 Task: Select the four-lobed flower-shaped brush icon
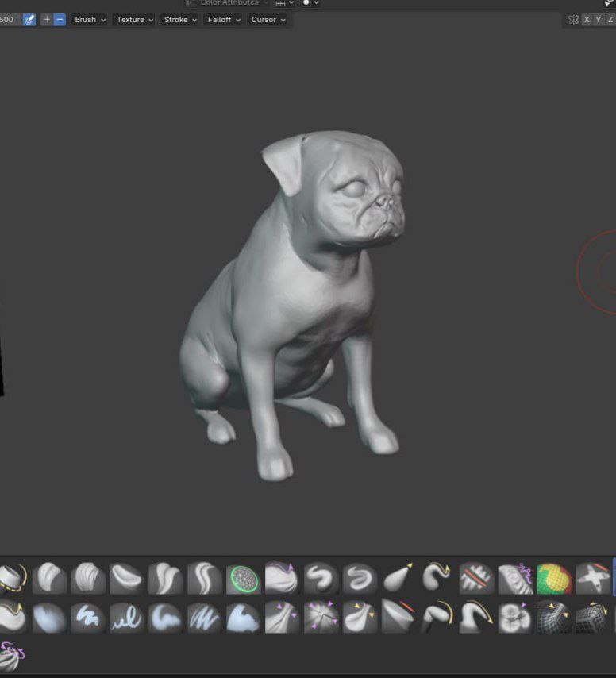coord(515,617)
